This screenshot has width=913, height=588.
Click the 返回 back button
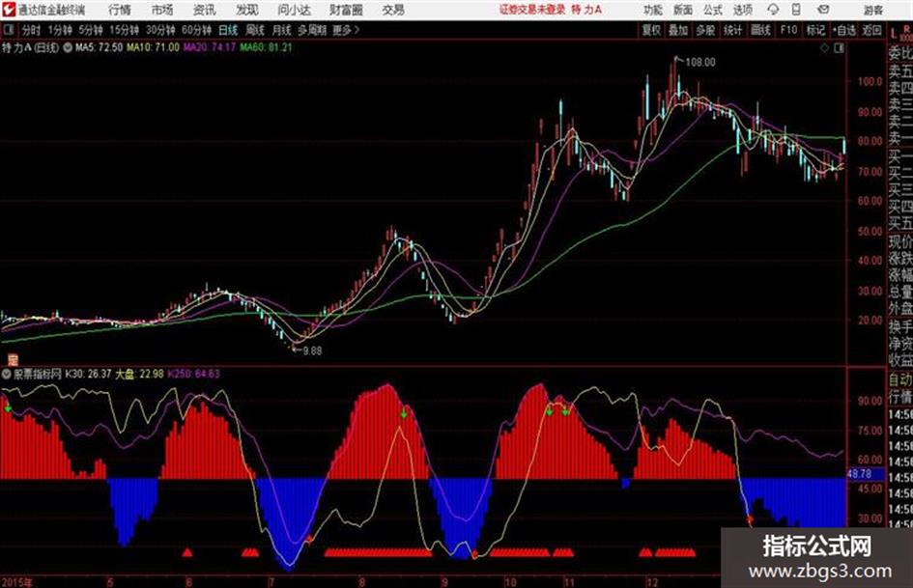(x=871, y=30)
